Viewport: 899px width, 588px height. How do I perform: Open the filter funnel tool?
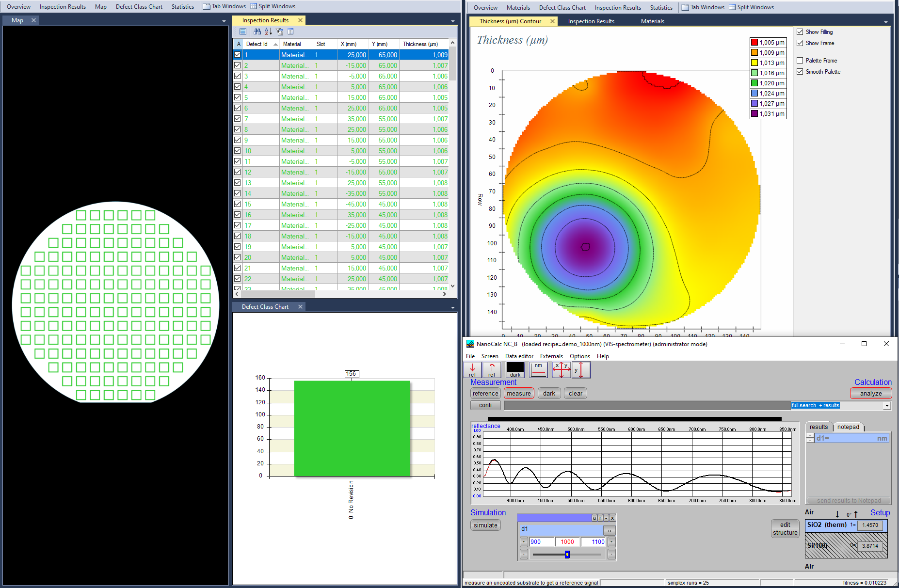pos(280,32)
